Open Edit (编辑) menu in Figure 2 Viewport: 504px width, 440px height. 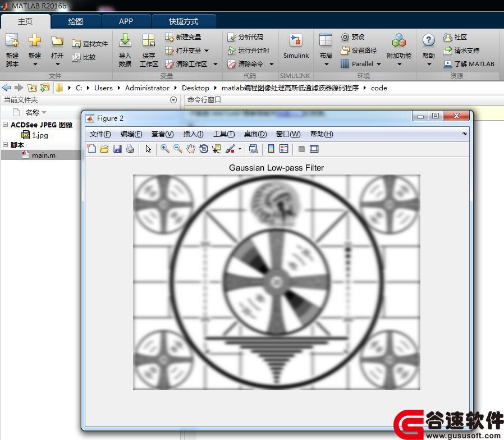[131, 134]
